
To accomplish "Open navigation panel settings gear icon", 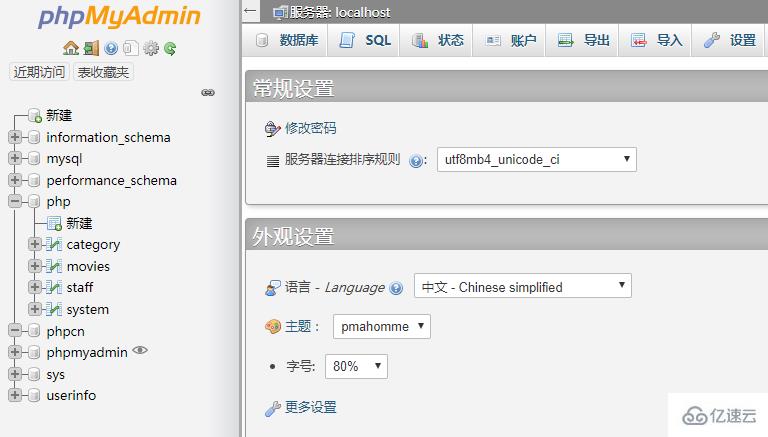I will (151, 48).
